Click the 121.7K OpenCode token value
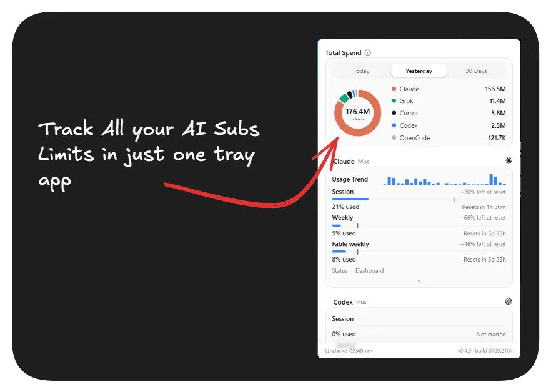The height and width of the screenshot is (392, 551). (497, 138)
